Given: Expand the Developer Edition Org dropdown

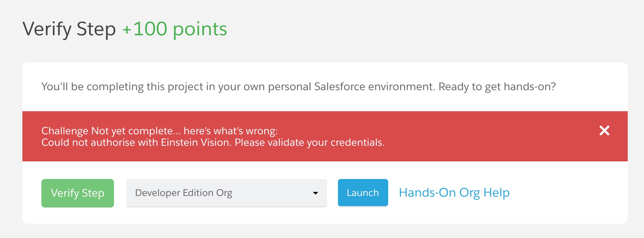Looking at the screenshot, I should click(x=226, y=193).
